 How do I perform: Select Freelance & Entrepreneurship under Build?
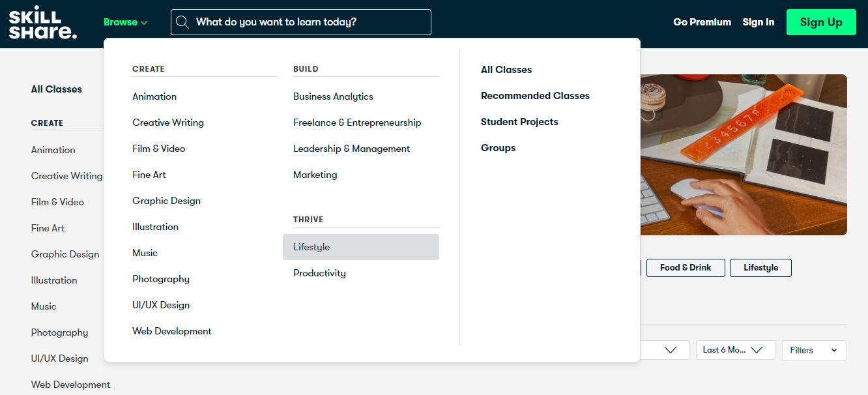(x=357, y=123)
